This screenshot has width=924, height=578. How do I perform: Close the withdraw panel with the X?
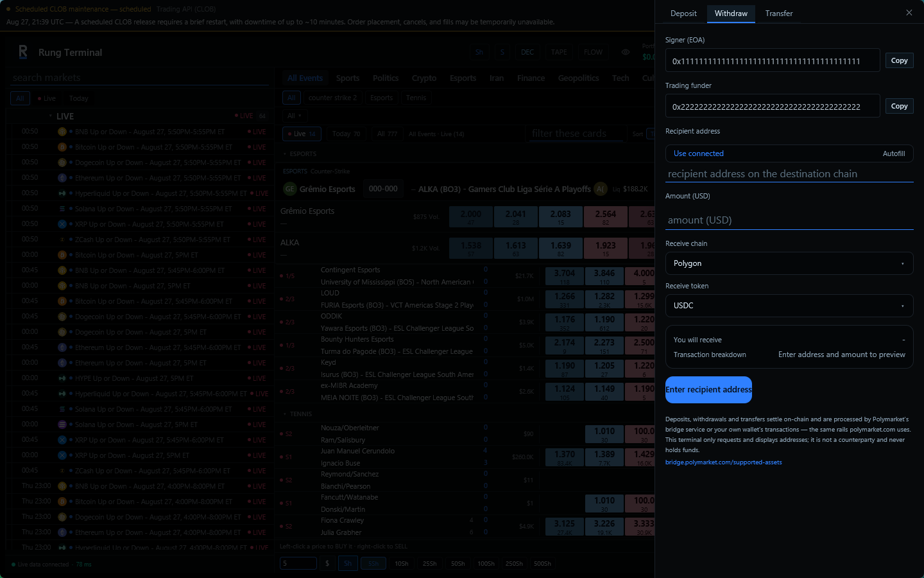click(x=909, y=13)
